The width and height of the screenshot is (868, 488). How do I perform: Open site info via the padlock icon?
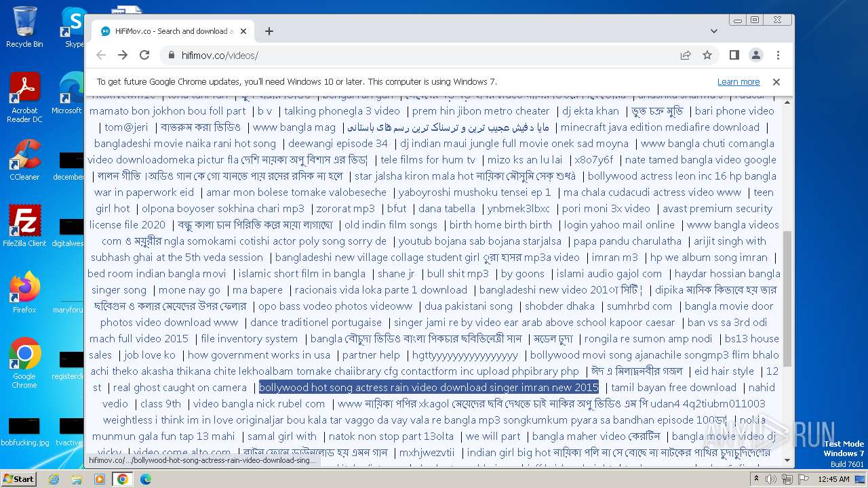(x=171, y=56)
